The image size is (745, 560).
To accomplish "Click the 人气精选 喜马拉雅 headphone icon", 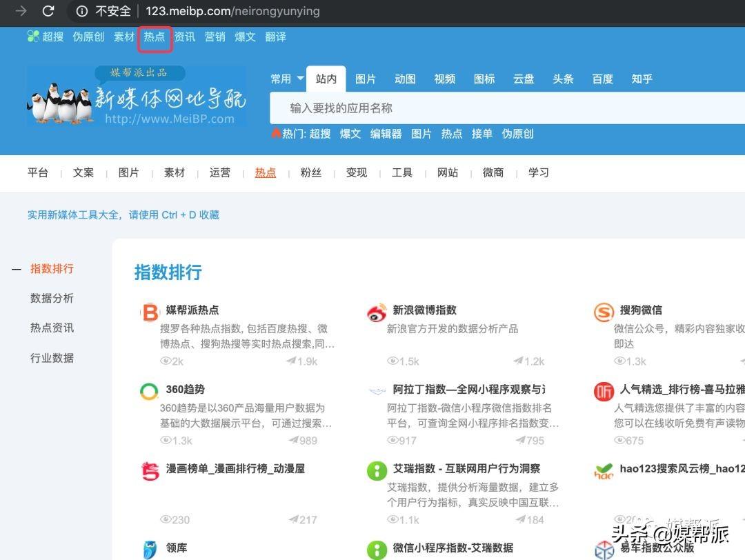I will click(603, 391).
